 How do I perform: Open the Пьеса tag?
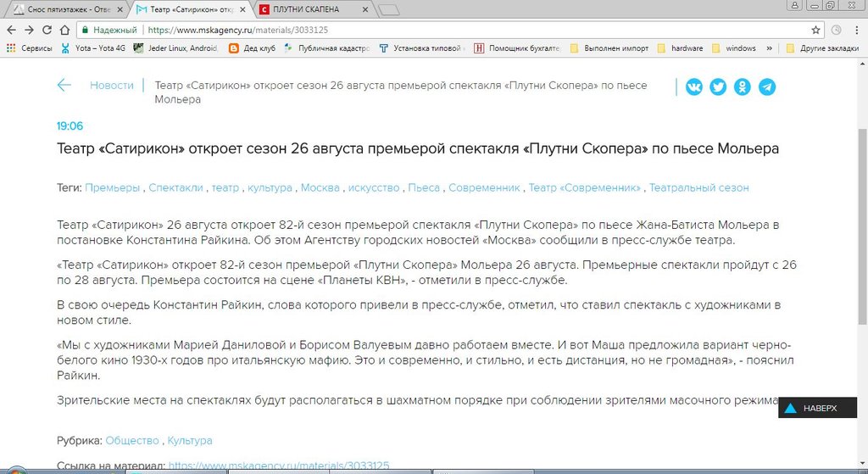424,187
